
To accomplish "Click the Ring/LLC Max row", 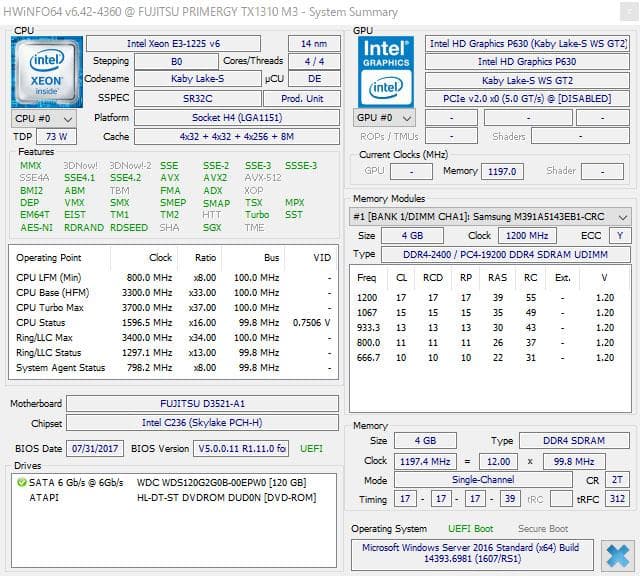I will click(x=173, y=338).
